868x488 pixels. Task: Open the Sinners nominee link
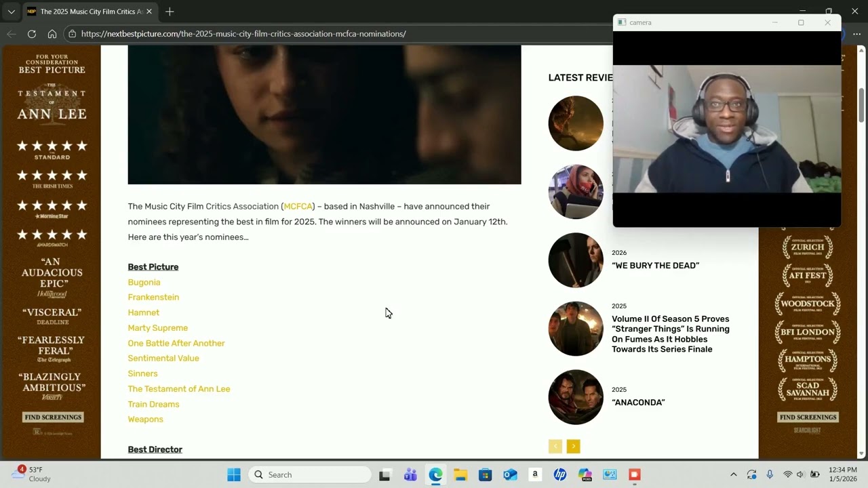(x=142, y=373)
